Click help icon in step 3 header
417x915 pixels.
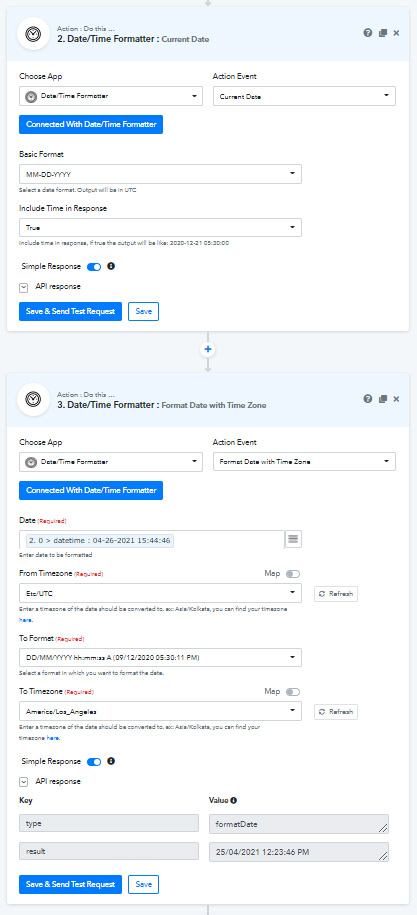pos(368,399)
